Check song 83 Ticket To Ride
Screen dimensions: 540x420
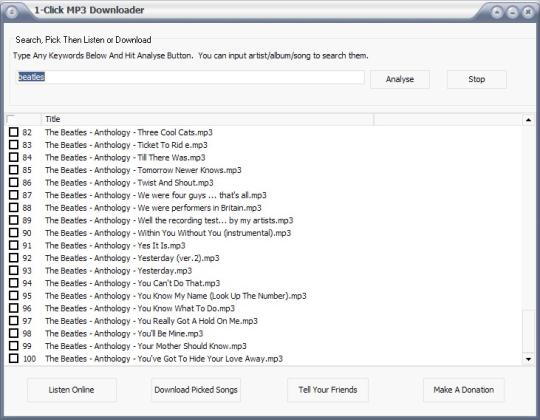tap(14, 145)
